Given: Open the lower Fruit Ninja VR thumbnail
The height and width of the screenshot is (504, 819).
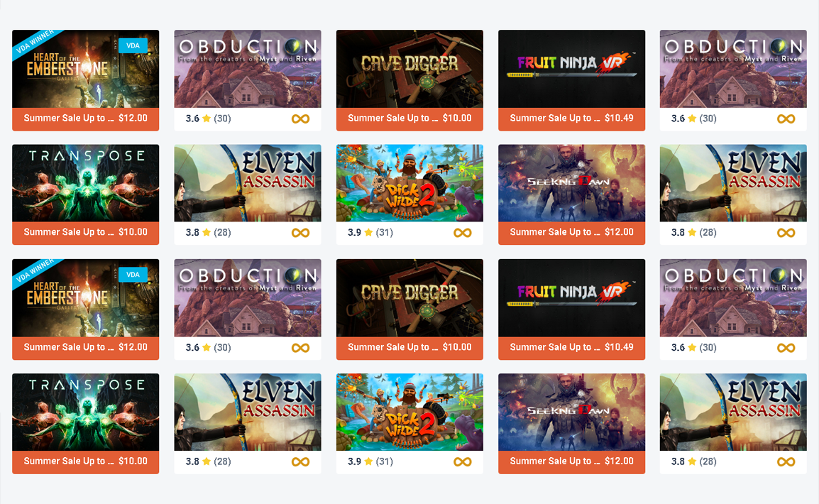Looking at the screenshot, I should (571, 297).
